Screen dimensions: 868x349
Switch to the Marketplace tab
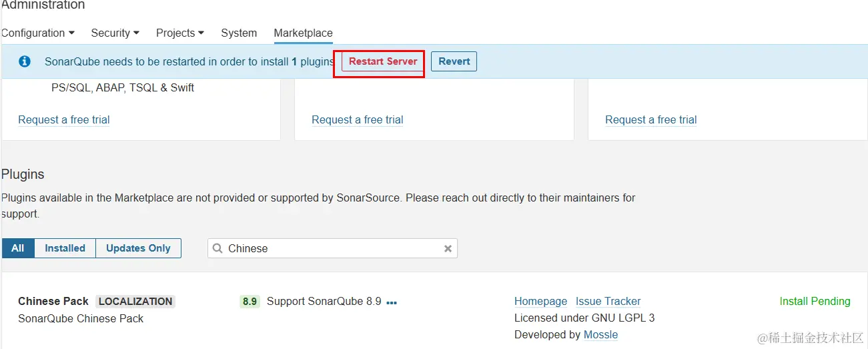303,33
